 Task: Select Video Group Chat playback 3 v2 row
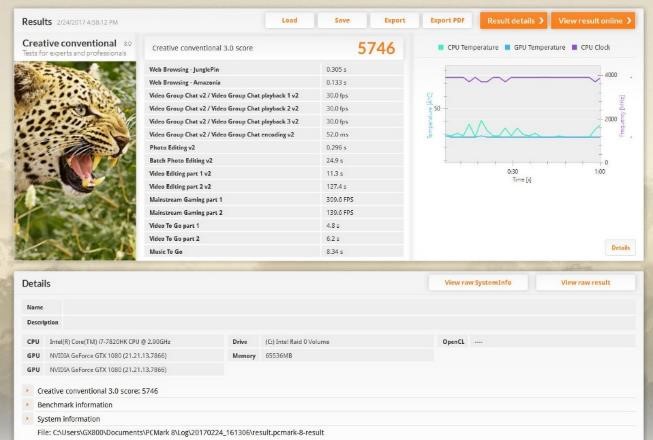(274, 122)
